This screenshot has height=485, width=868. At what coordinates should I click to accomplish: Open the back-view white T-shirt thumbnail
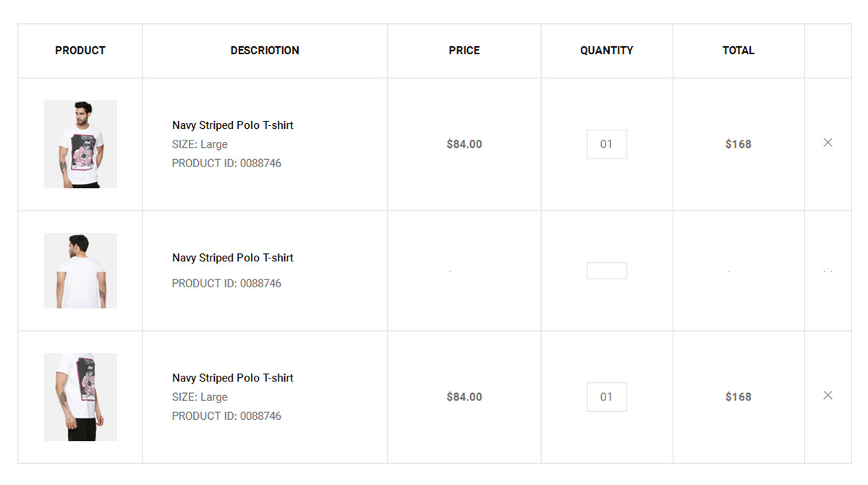point(80,271)
